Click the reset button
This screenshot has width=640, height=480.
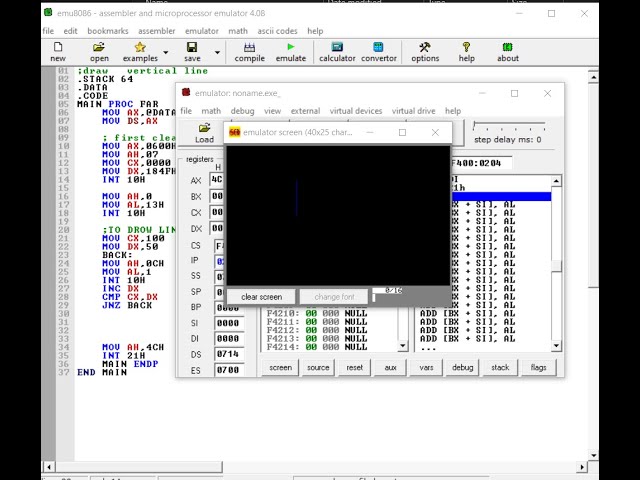(354, 367)
